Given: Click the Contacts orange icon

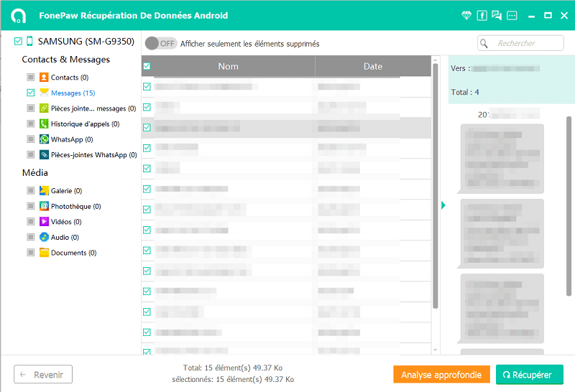Looking at the screenshot, I should pos(44,78).
